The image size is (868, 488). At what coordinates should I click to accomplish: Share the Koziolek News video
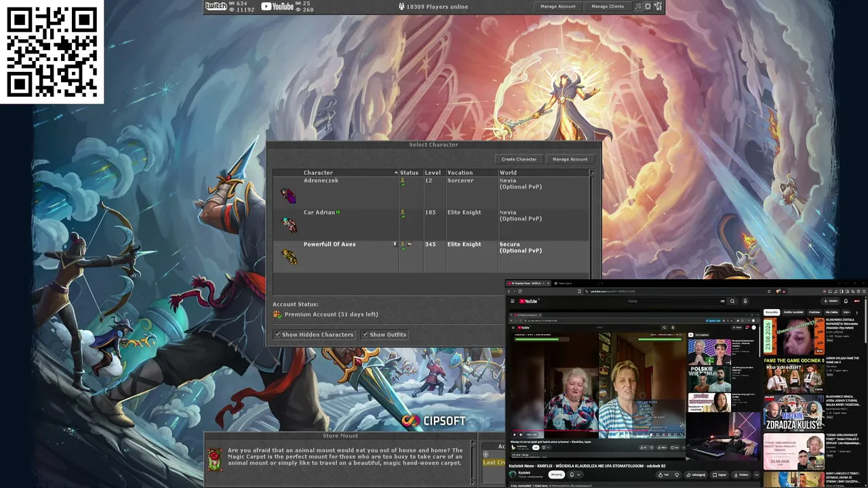point(695,474)
